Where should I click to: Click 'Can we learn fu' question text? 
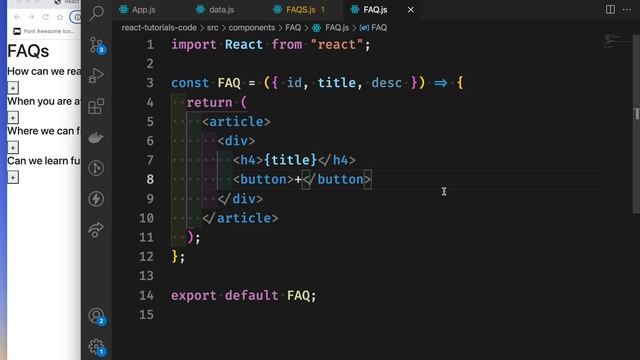pyautogui.click(x=44, y=161)
